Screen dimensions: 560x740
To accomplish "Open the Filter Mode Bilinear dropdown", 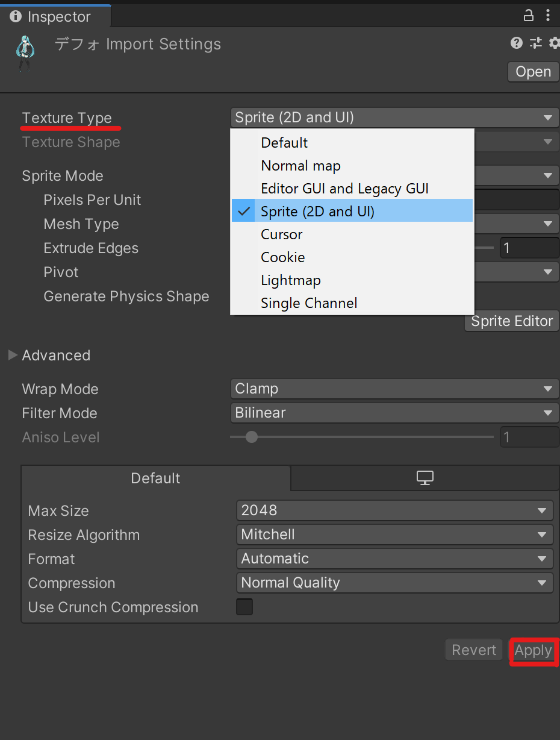I will coord(394,413).
